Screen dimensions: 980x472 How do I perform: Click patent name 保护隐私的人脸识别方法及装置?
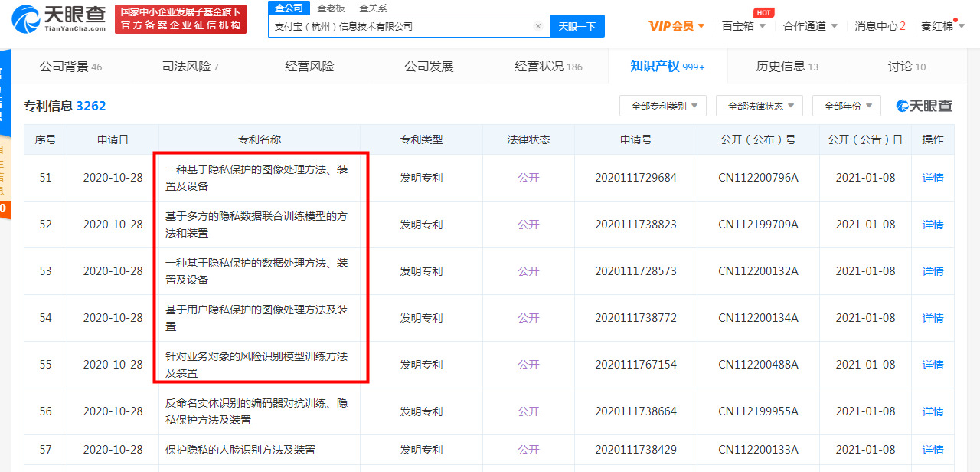pos(240,450)
